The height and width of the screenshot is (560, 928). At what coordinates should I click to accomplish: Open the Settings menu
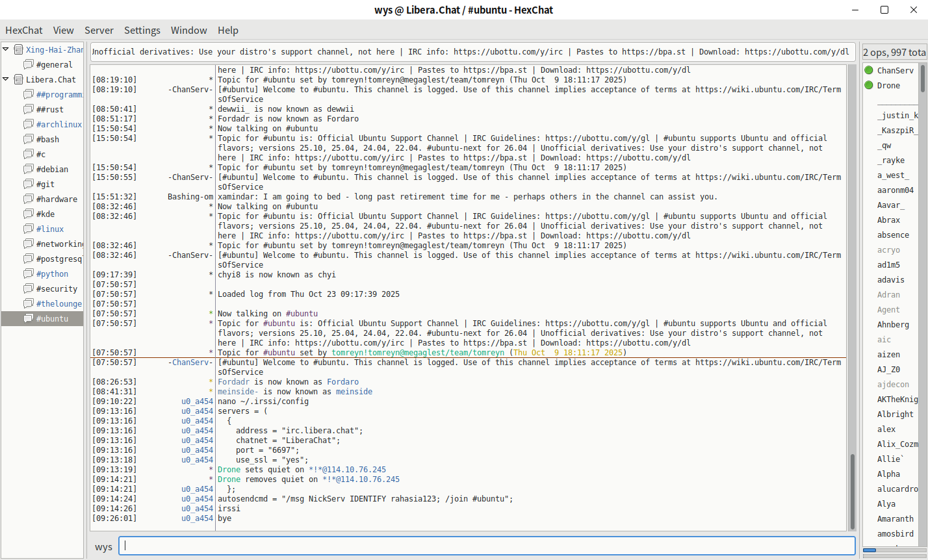142,30
